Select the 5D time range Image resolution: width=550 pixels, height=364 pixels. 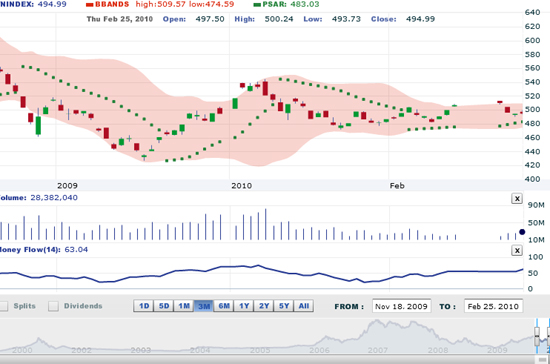(164, 306)
